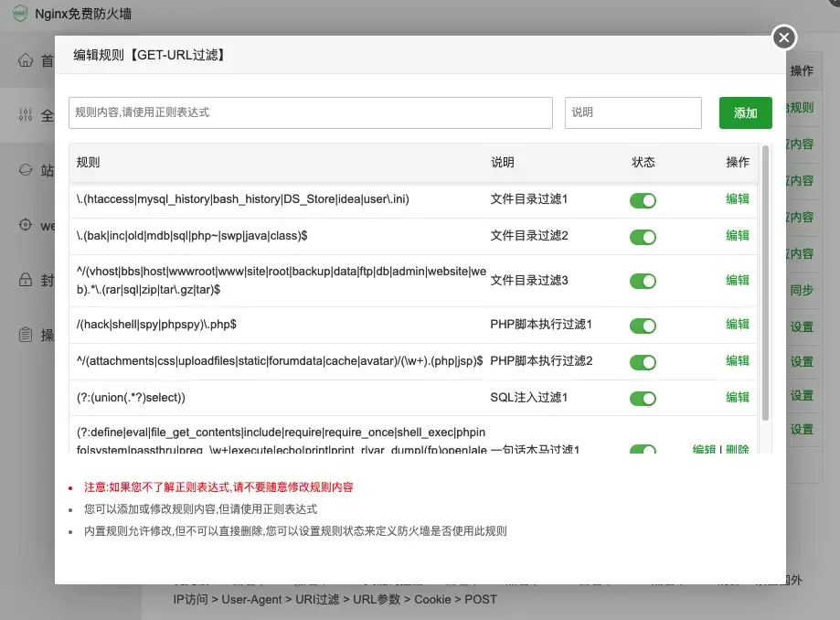
Task: Disable the 文件目录过滤2 rule toggle
Action: (x=643, y=237)
